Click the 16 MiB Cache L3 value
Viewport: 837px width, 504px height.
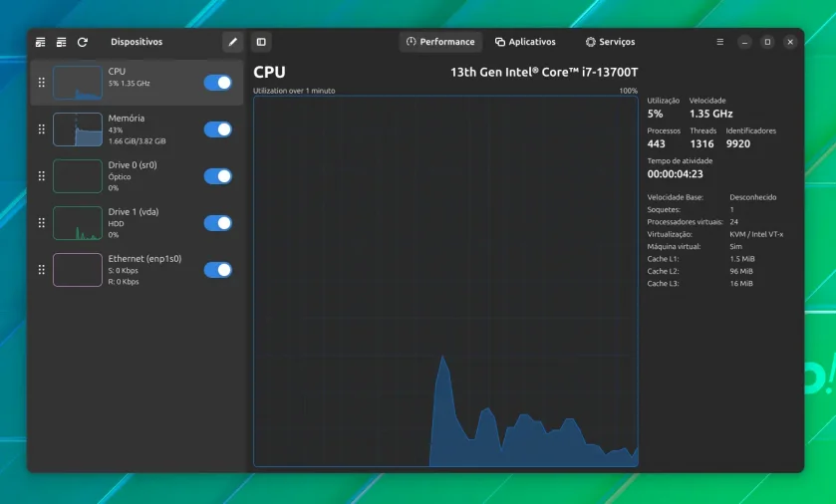741,283
